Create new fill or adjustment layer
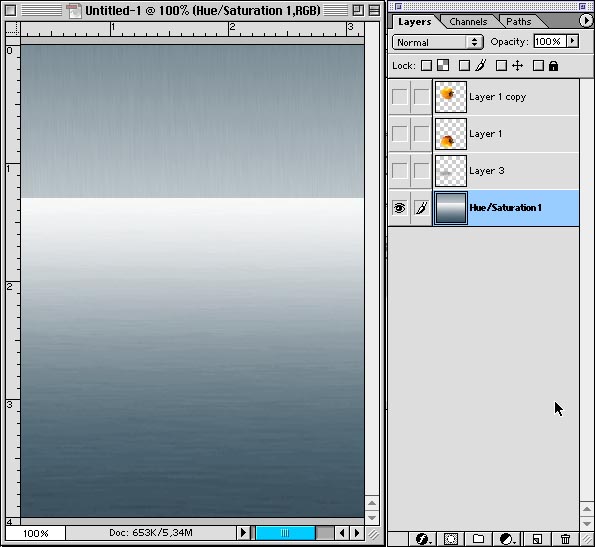This screenshot has height=547, width=595. tap(507, 539)
